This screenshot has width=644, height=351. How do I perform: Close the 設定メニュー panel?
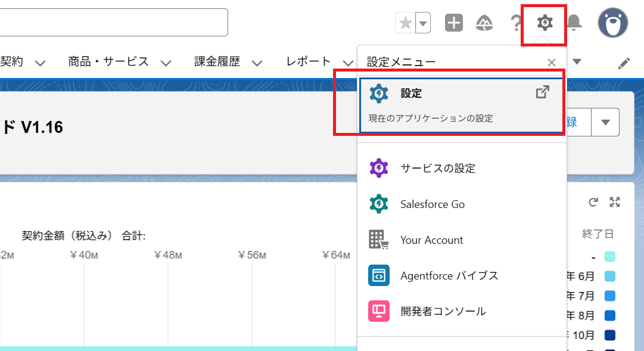click(552, 63)
